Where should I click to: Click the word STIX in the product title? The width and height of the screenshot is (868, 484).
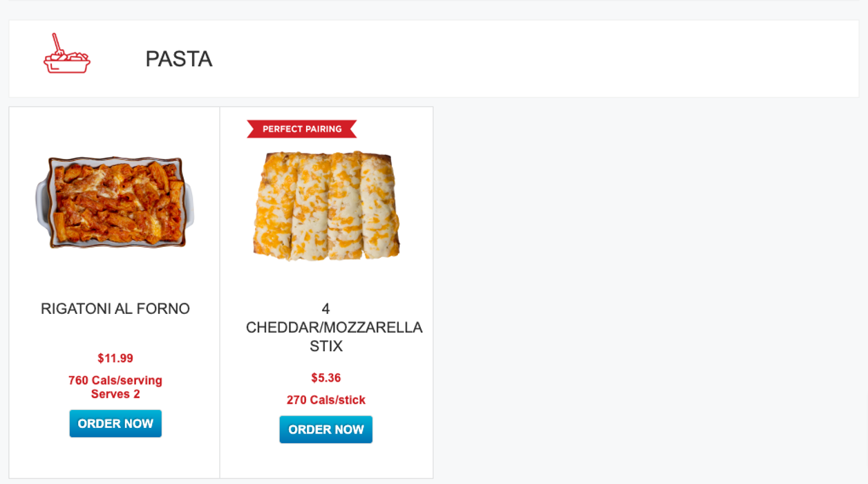[326, 346]
